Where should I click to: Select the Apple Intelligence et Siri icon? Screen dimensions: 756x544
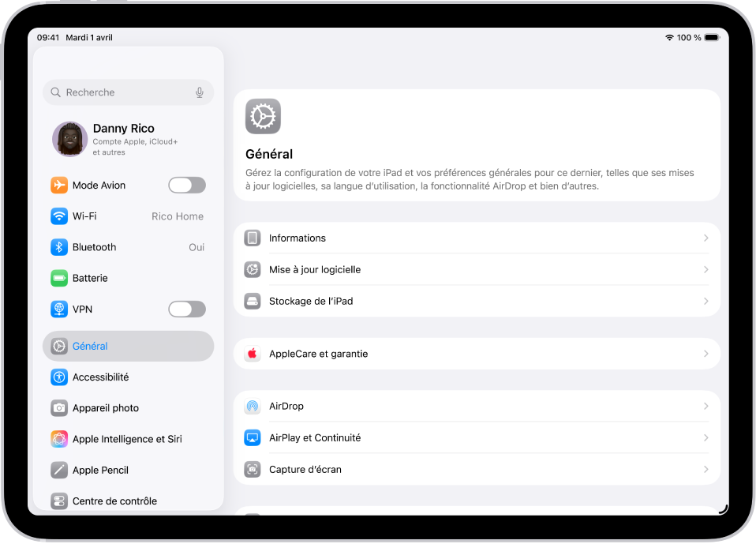click(59, 438)
